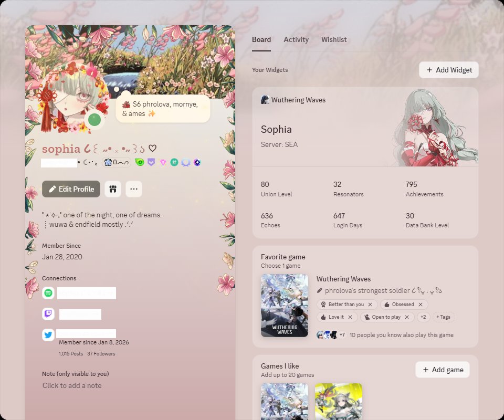504x420 pixels.
Task: Click the lavender laurel wreath badge
Action: (186, 162)
